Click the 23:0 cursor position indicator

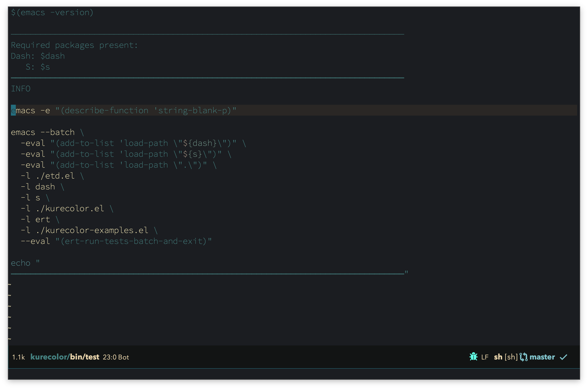tap(110, 357)
